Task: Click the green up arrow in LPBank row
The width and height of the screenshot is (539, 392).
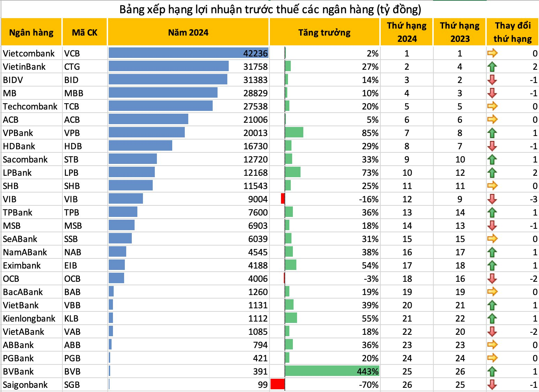Action: tap(492, 173)
